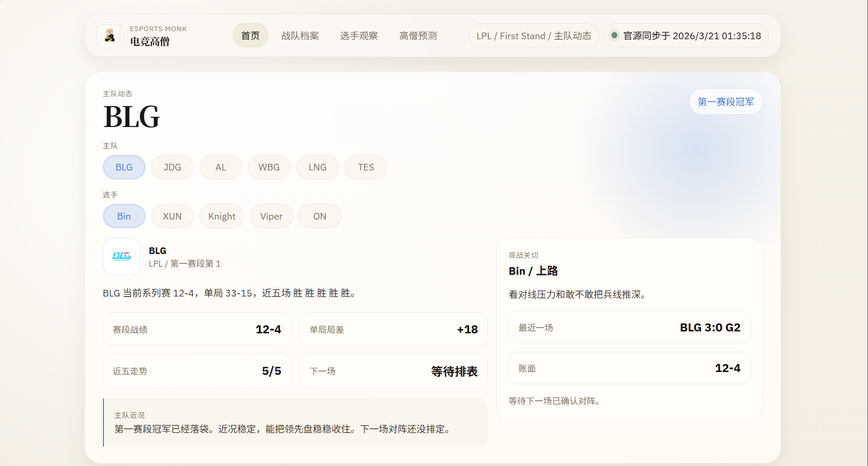Select player ON
Viewport: 868px width, 466px height.
click(x=319, y=216)
